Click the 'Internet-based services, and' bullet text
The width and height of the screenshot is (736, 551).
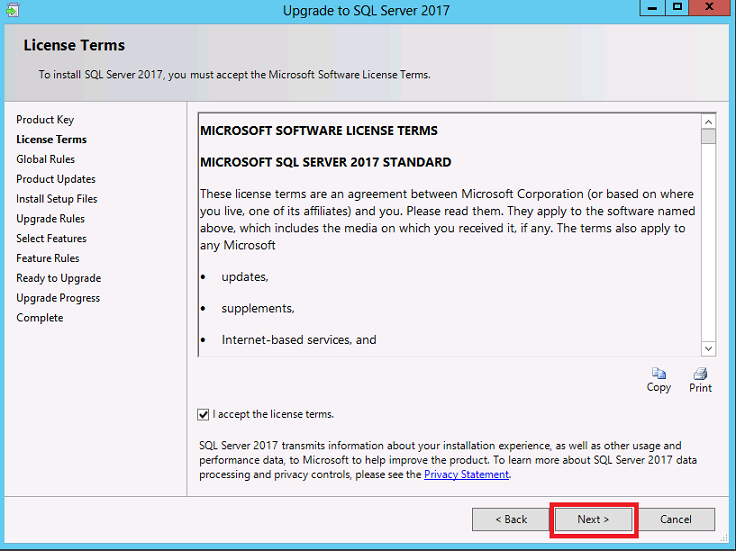[x=299, y=340]
